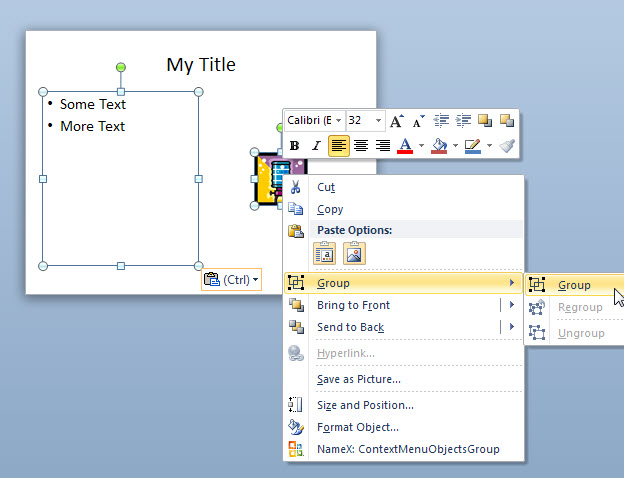Click Format Object in context menu

[357, 427]
